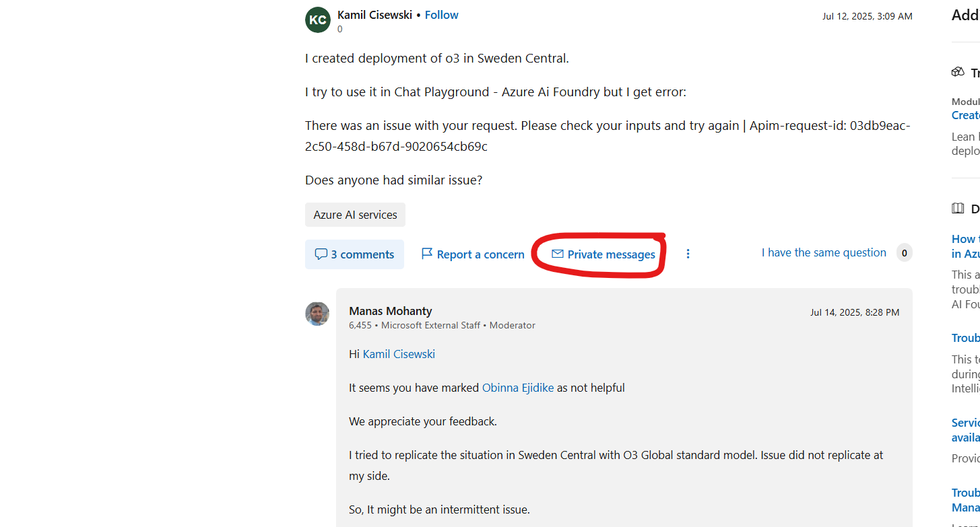
Task: Click the Training module cube icon in sidebar
Action: pos(958,71)
